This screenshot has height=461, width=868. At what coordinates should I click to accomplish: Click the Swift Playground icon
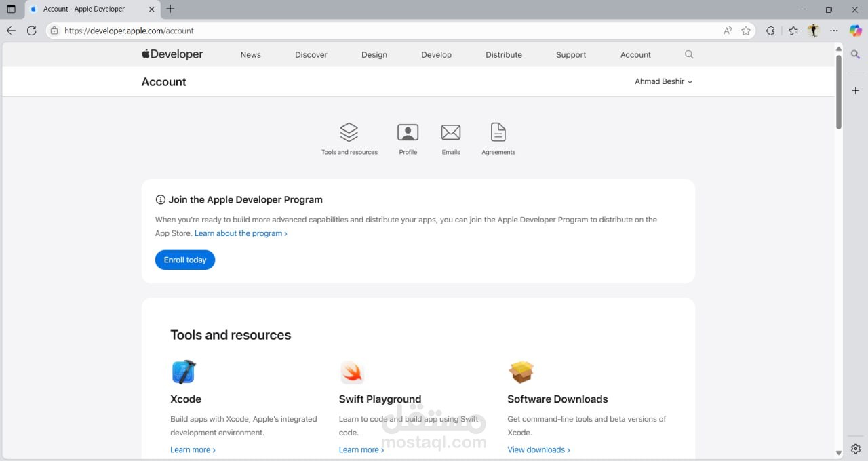point(352,372)
